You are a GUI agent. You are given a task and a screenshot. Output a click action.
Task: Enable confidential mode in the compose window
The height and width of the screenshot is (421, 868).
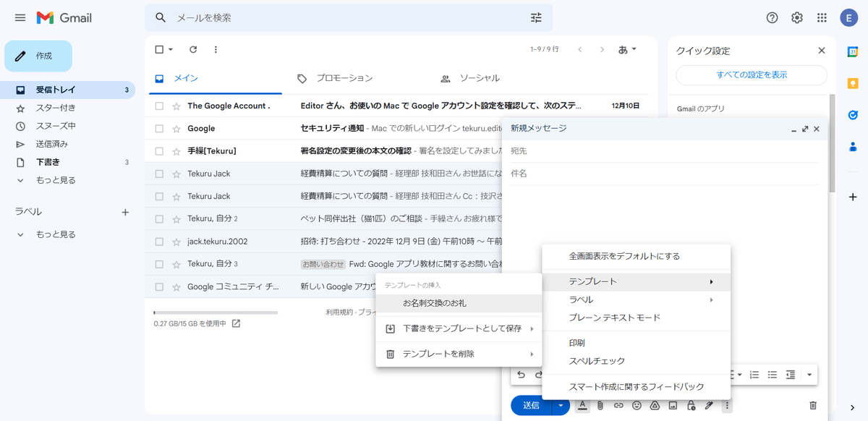(691, 405)
